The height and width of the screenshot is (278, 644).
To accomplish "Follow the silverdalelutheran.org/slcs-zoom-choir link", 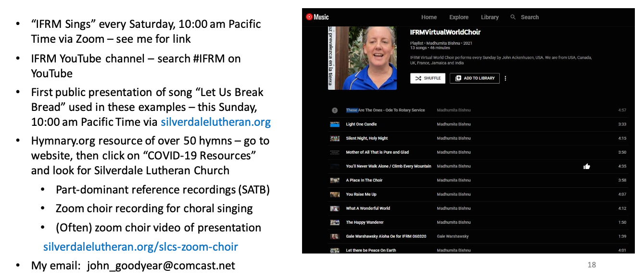I will pyautogui.click(x=140, y=247).
